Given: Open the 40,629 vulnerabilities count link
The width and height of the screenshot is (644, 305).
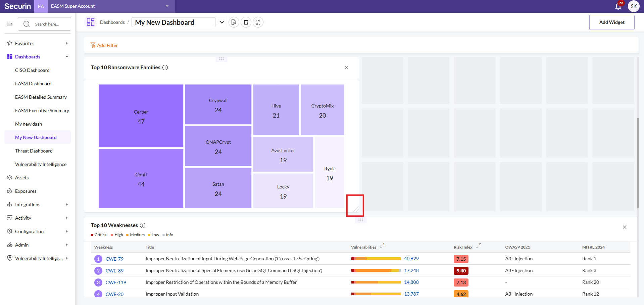Looking at the screenshot, I should 411,259.
